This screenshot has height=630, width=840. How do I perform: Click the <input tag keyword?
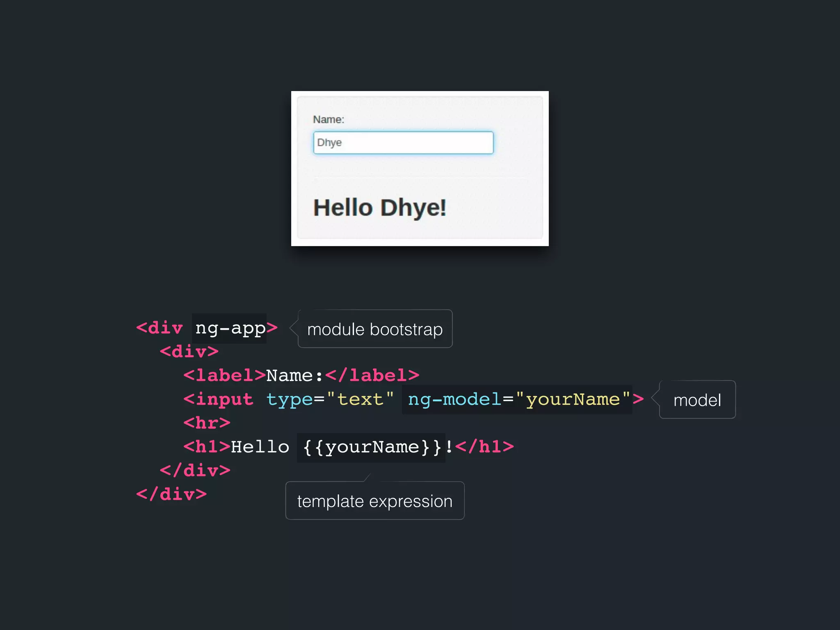coord(218,399)
